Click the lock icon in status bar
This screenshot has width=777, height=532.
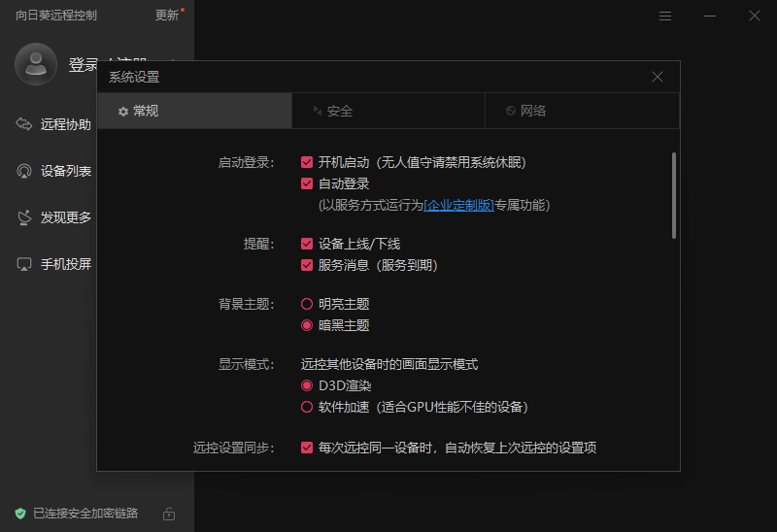[168, 514]
